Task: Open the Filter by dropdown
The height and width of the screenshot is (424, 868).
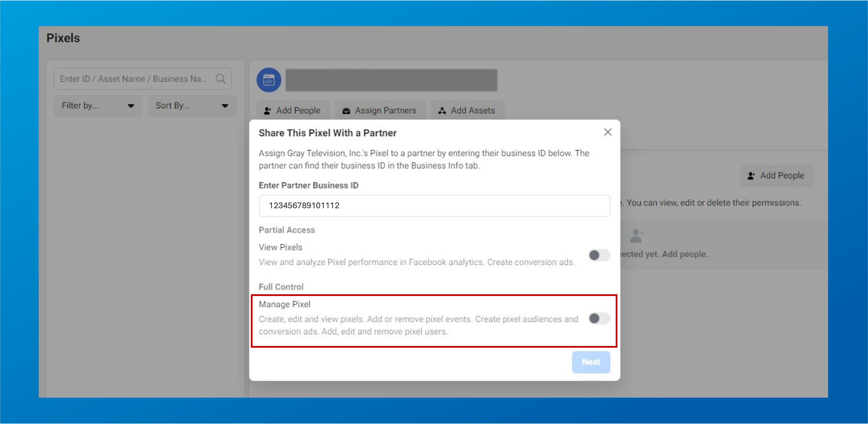Action: (98, 106)
